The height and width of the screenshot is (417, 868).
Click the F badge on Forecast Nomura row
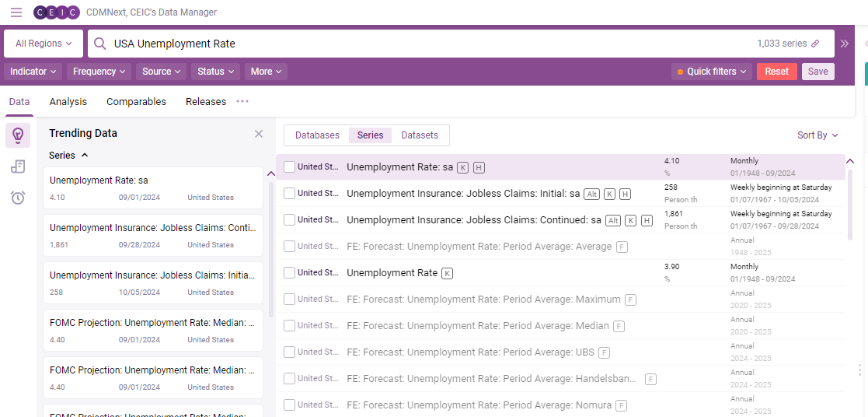pos(622,406)
